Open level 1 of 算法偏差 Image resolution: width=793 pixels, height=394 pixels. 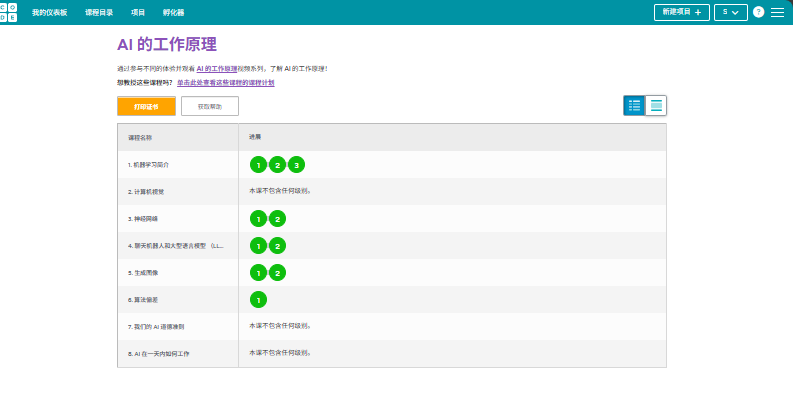tap(258, 300)
